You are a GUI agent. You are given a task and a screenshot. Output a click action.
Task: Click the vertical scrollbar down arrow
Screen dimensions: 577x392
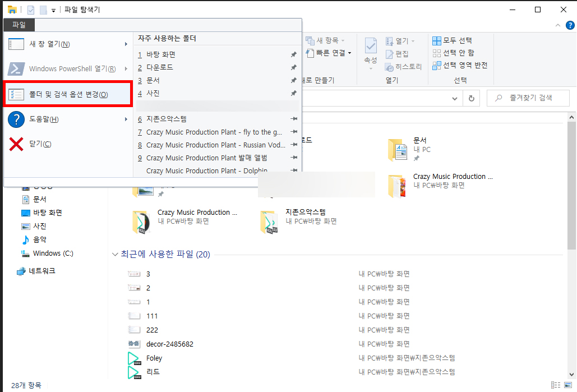[571, 374]
